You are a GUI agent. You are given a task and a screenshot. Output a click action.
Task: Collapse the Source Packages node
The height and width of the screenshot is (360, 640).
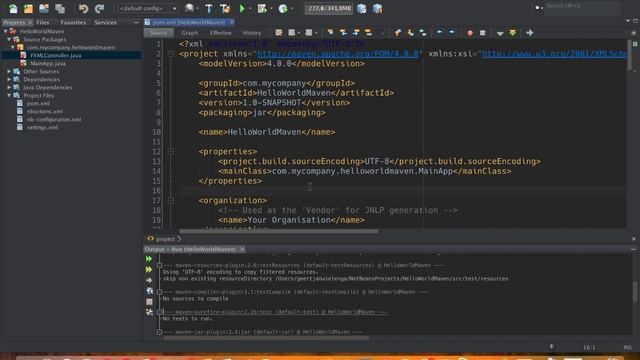[x=9, y=39]
